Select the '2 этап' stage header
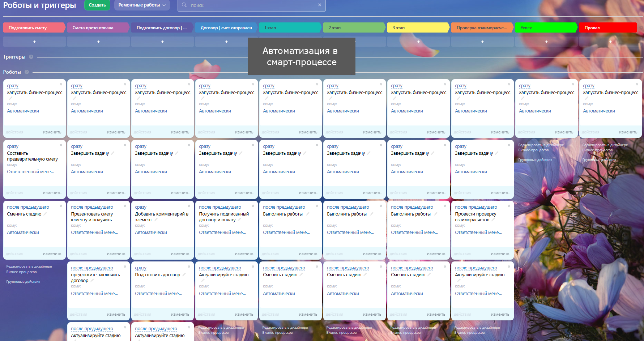The height and width of the screenshot is (341, 644). pyautogui.click(x=354, y=28)
